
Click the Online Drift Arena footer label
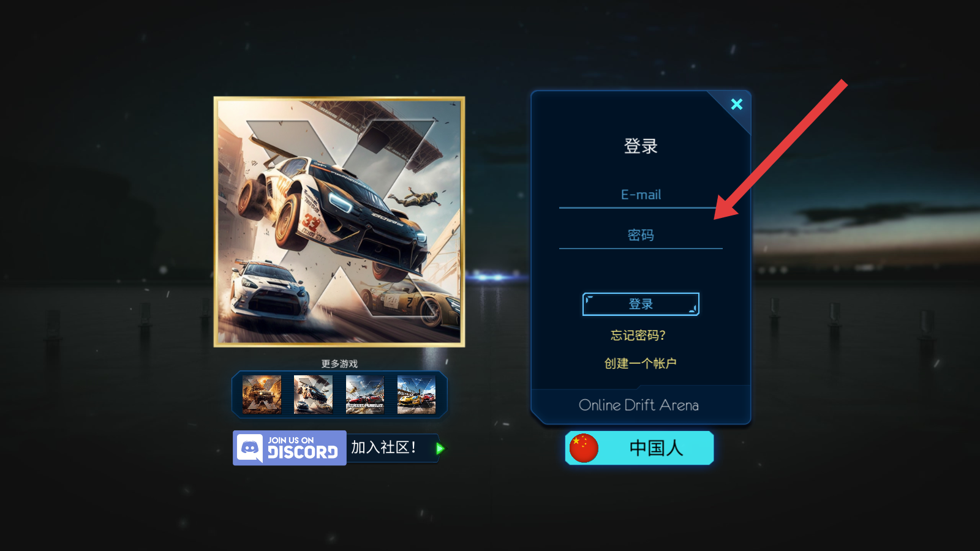pyautogui.click(x=639, y=405)
